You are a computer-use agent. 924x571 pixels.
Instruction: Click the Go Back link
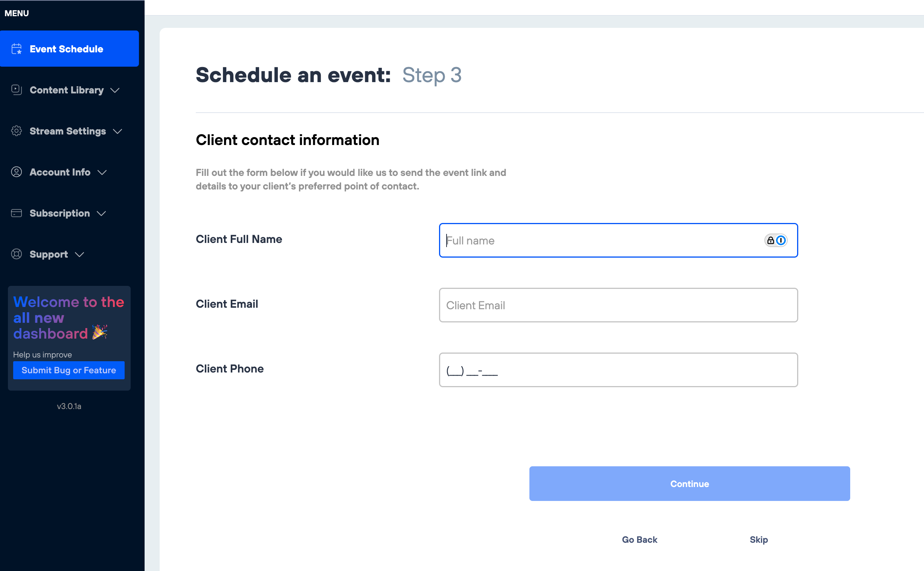pos(639,540)
